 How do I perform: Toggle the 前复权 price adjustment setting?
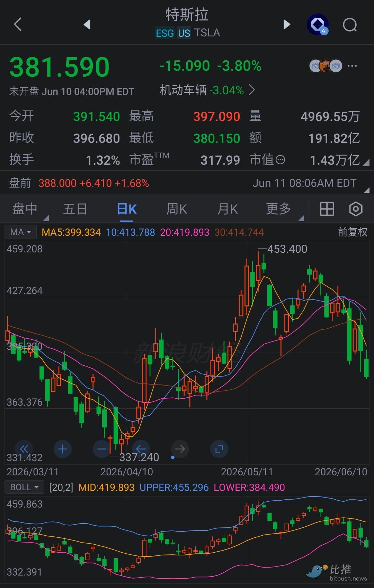(x=353, y=232)
